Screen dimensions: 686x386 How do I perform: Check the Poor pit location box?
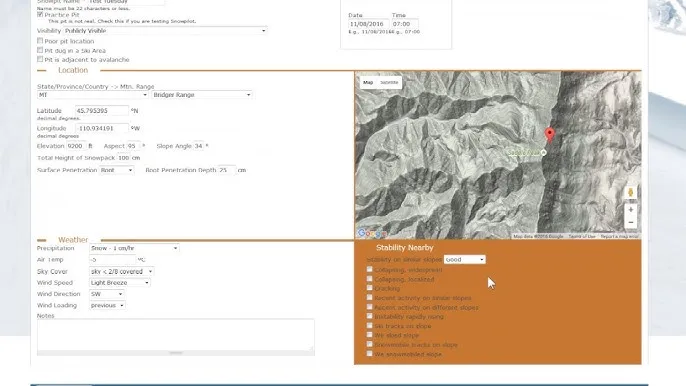coord(40,41)
